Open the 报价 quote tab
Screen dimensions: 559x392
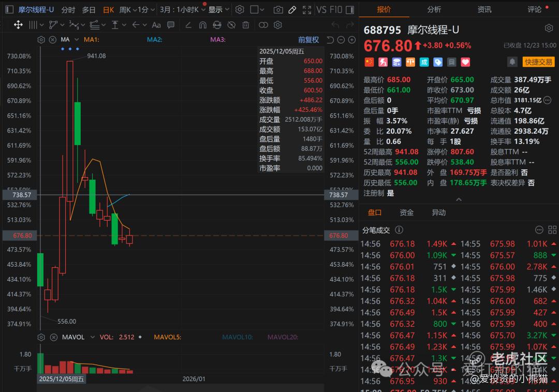pyautogui.click(x=384, y=9)
